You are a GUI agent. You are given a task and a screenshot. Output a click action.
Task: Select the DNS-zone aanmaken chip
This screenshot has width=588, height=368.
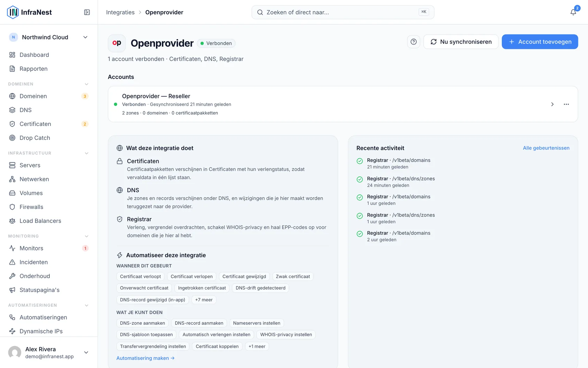pos(142,323)
